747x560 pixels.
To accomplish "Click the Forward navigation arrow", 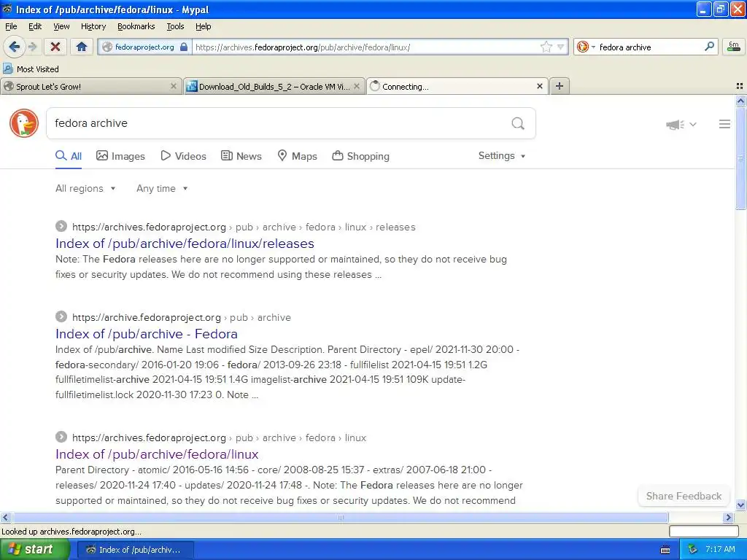I will (33, 47).
